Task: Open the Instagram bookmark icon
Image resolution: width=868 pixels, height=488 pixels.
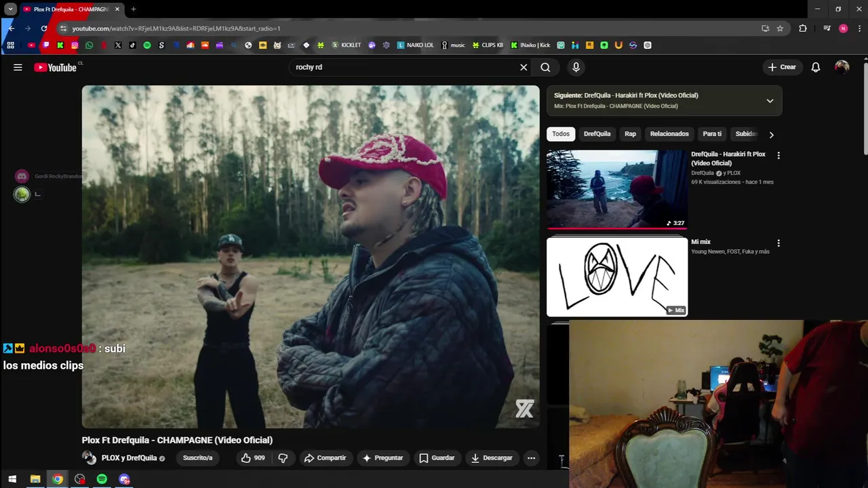Action: click(x=75, y=45)
